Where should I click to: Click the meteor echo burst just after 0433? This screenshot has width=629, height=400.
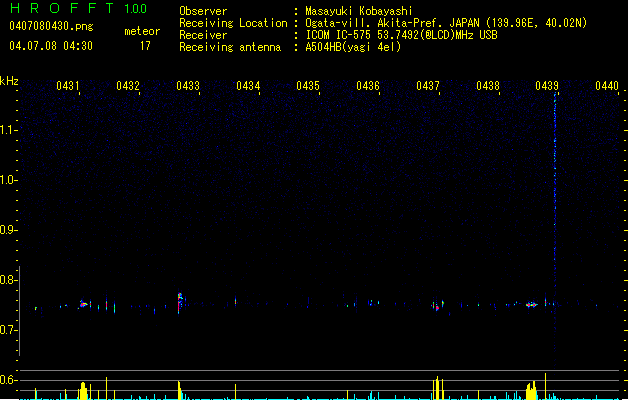(180, 303)
